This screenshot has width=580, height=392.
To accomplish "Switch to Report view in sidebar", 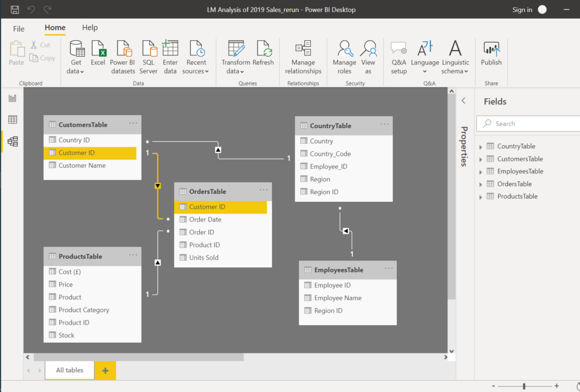I will [12, 99].
